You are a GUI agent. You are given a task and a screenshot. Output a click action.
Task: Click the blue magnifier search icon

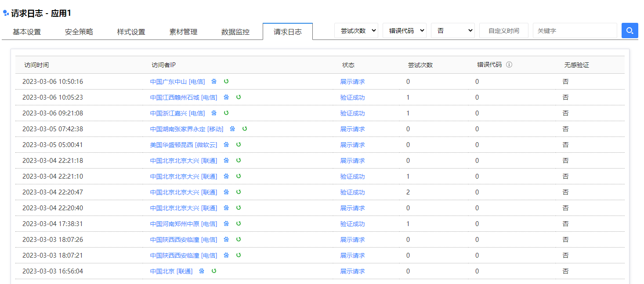click(x=630, y=30)
